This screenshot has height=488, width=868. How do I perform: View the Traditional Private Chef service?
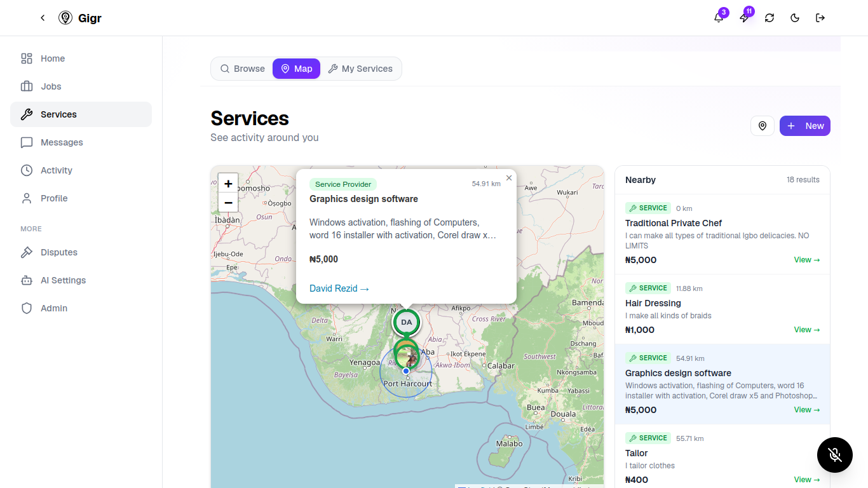(807, 260)
